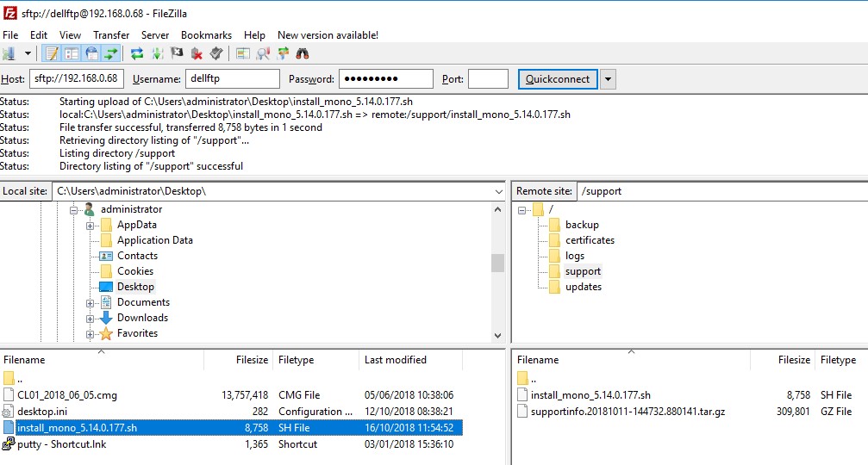The image size is (868, 465).
Task: Click the 'New version available!' notice
Action: (x=328, y=35)
